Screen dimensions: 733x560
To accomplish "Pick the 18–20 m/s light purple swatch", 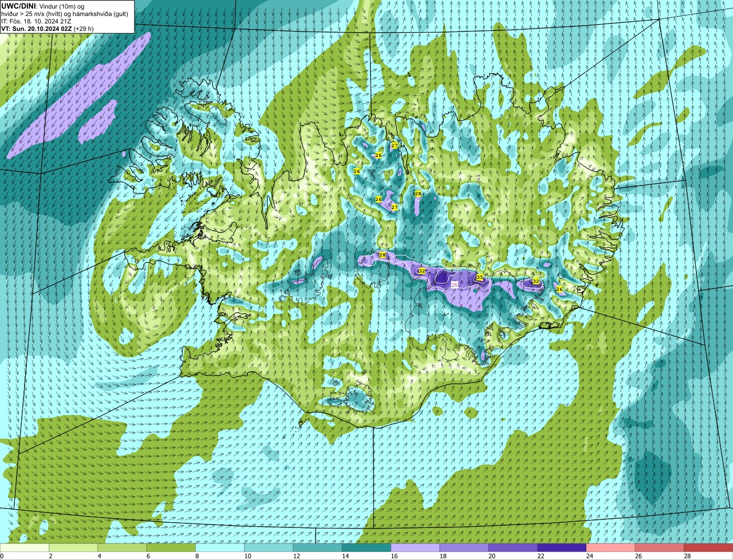I will (x=464, y=547).
